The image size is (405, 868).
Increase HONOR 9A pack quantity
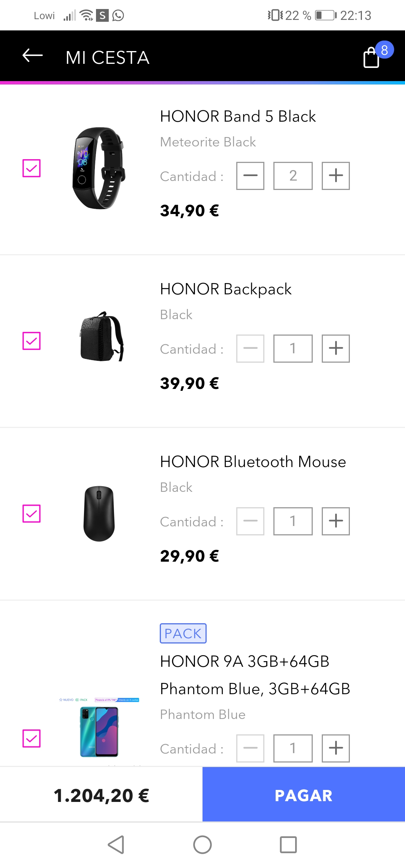pos(336,748)
